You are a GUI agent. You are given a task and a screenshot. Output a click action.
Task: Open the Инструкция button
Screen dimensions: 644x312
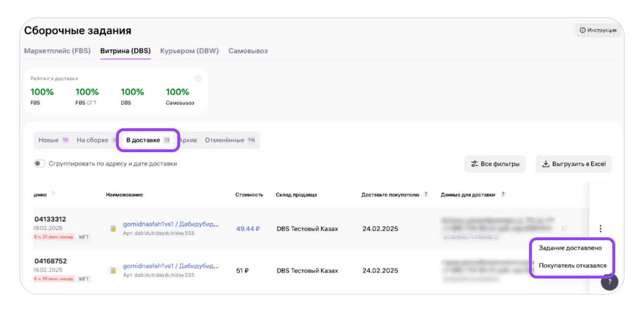pos(598,30)
